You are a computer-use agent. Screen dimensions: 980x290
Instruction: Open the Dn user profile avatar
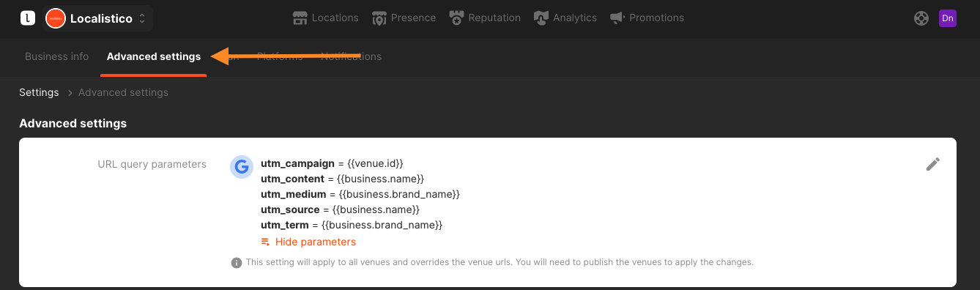(x=948, y=18)
